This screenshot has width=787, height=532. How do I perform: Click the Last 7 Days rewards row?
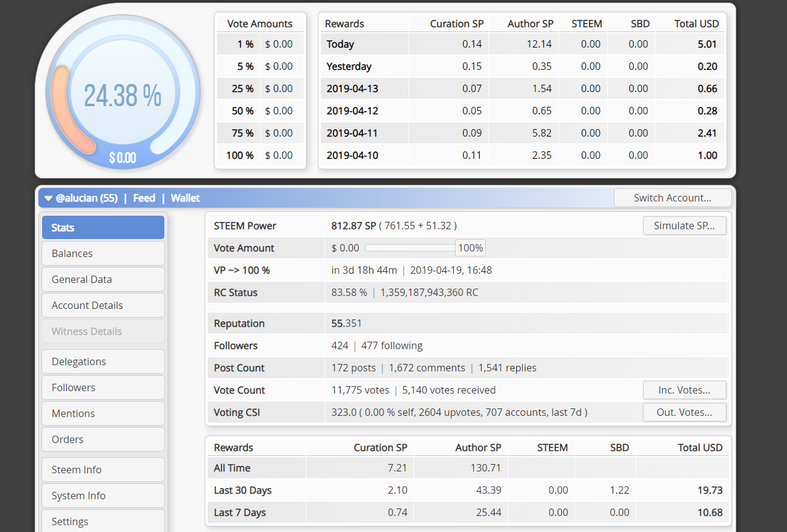coord(468,512)
